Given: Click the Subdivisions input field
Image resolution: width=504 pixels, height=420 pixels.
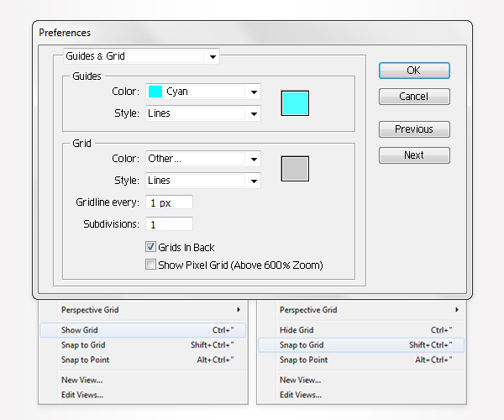Looking at the screenshot, I should [x=169, y=224].
